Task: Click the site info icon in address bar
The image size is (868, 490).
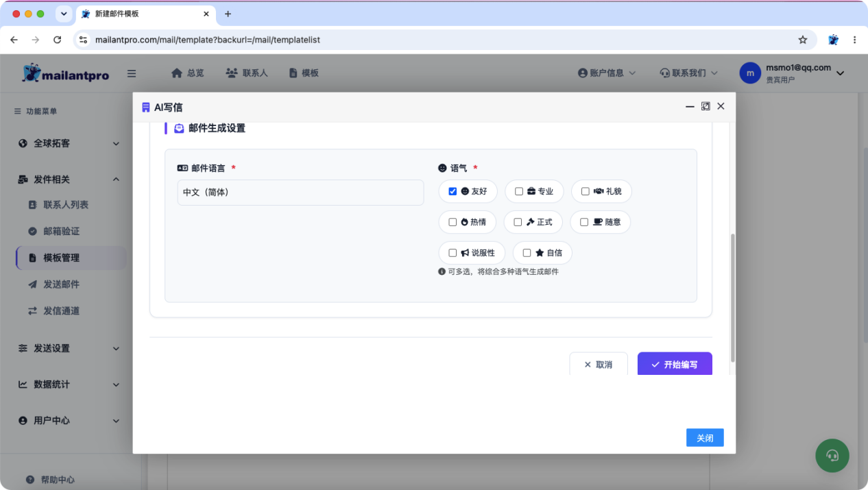Action: pos(84,40)
